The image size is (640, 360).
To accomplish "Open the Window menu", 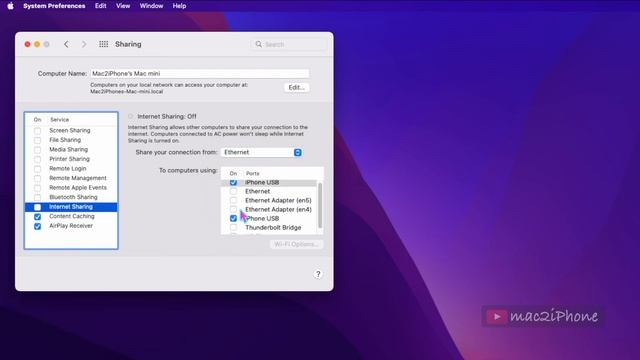I will [151, 6].
